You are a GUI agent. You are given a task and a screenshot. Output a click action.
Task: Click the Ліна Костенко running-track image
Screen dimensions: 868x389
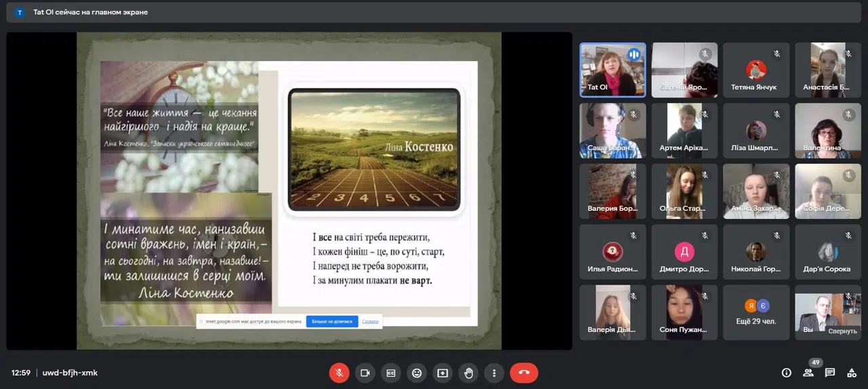pyautogui.click(x=374, y=150)
